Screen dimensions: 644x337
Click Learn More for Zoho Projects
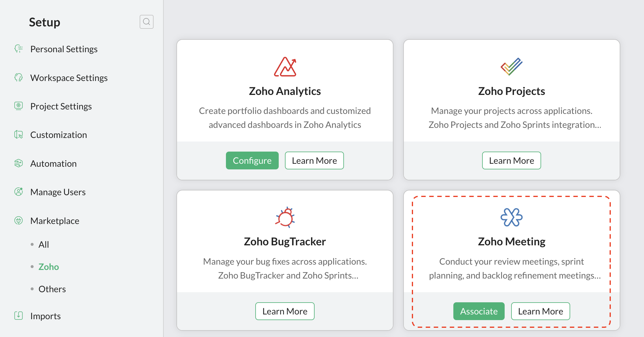click(511, 160)
